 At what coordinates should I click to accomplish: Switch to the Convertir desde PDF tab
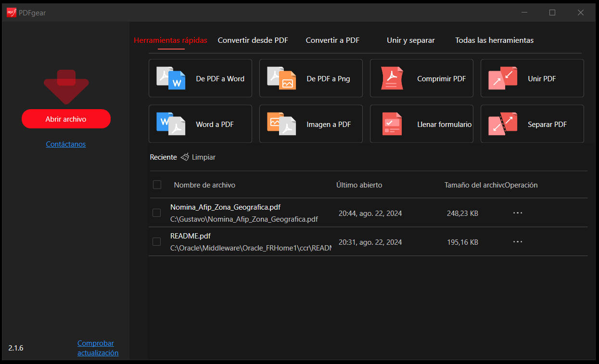point(253,40)
